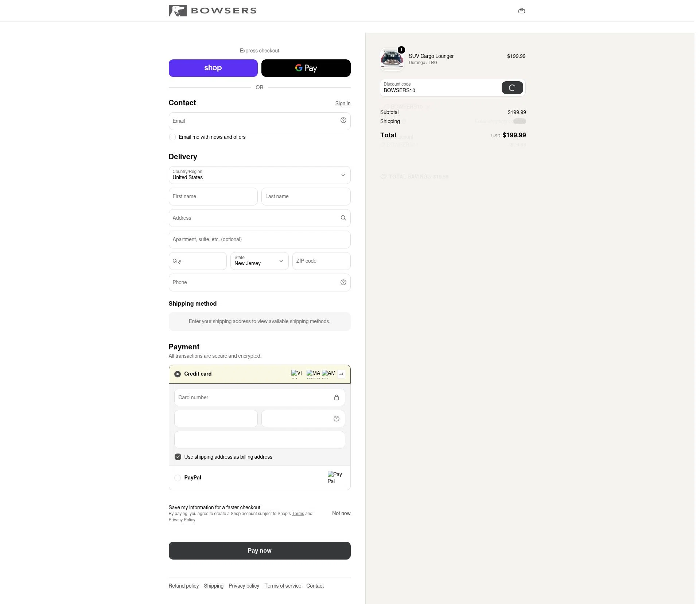The image size is (700, 604).
Task: Check Email me with news and offers
Action: 172,137
